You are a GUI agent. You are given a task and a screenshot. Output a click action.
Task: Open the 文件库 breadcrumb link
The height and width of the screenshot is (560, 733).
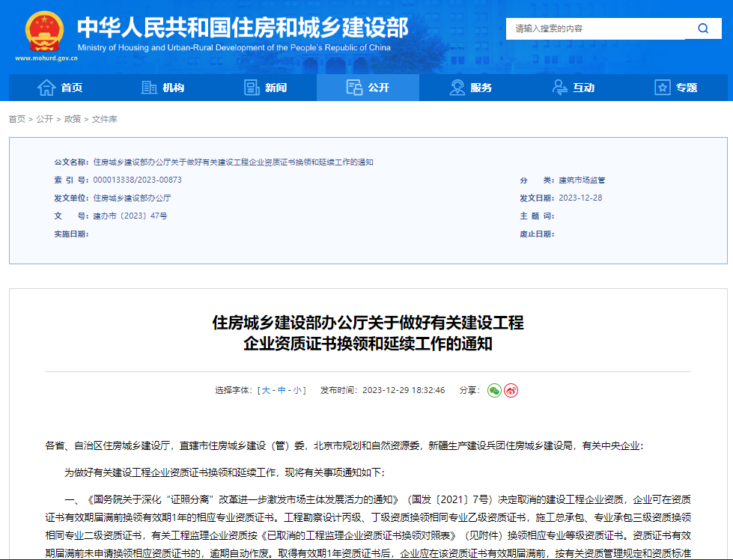[x=104, y=118]
